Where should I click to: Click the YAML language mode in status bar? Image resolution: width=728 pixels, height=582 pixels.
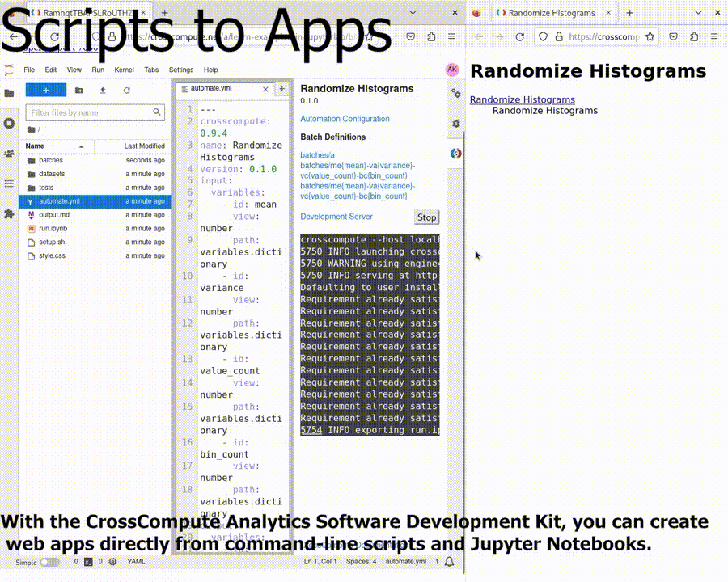136,562
